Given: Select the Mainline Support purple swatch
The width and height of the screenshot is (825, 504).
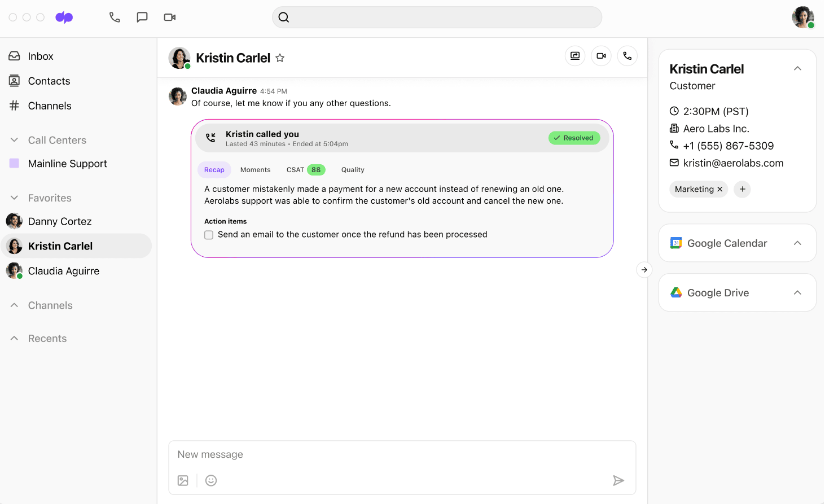Looking at the screenshot, I should [x=15, y=164].
